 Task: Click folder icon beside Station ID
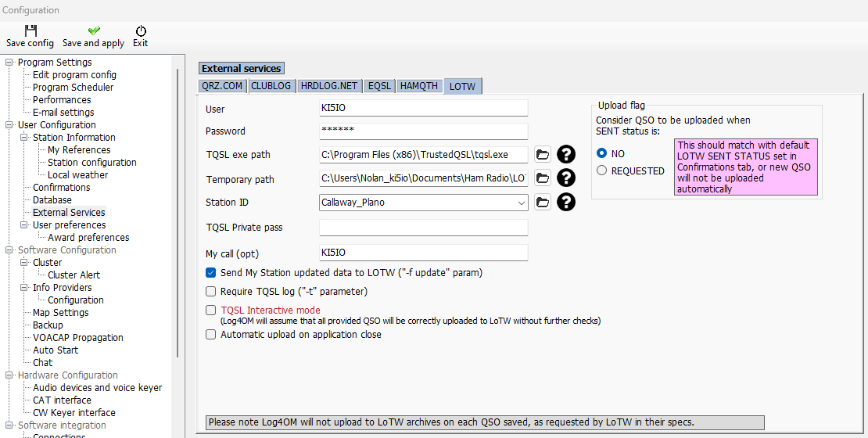pyautogui.click(x=543, y=202)
